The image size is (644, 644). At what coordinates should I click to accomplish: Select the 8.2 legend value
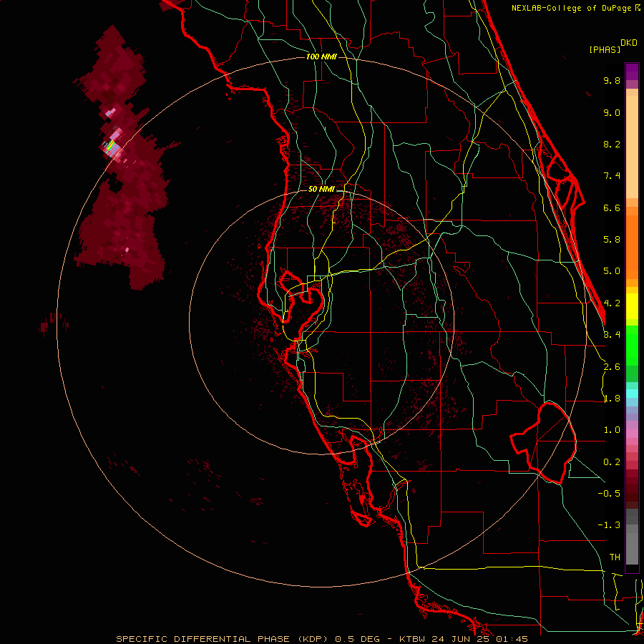(x=612, y=144)
